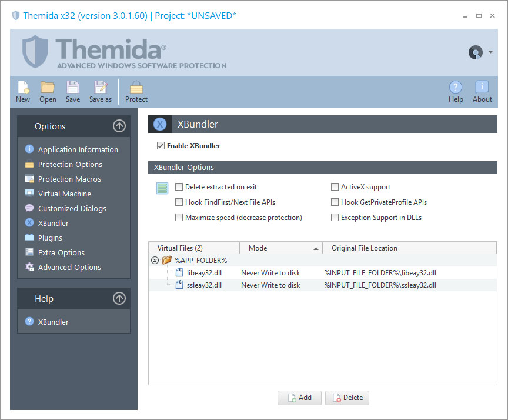
Task: Click the Plugins icon
Action: click(29, 237)
